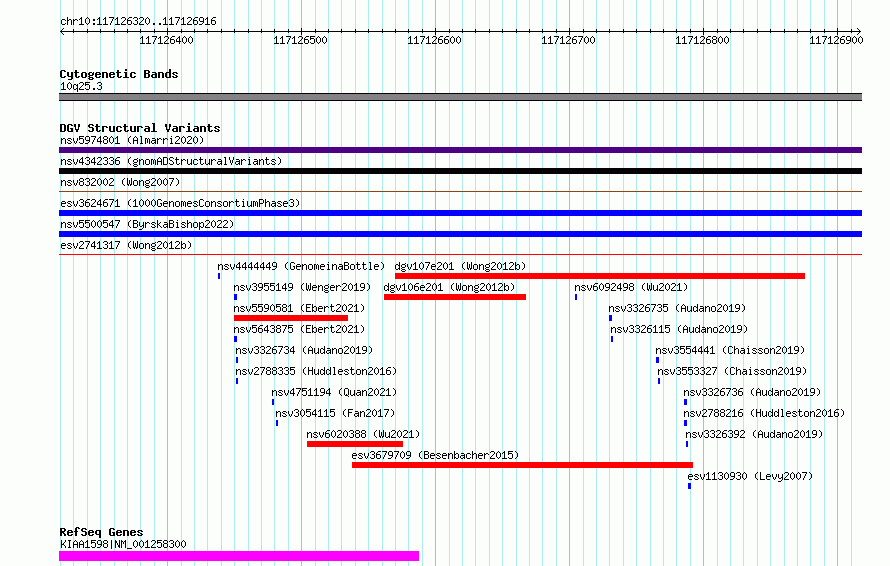Image resolution: width=890 pixels, height=566 pixels.
Task: Select the purple nsv5974801 variant bar
Action: (460, 150)
